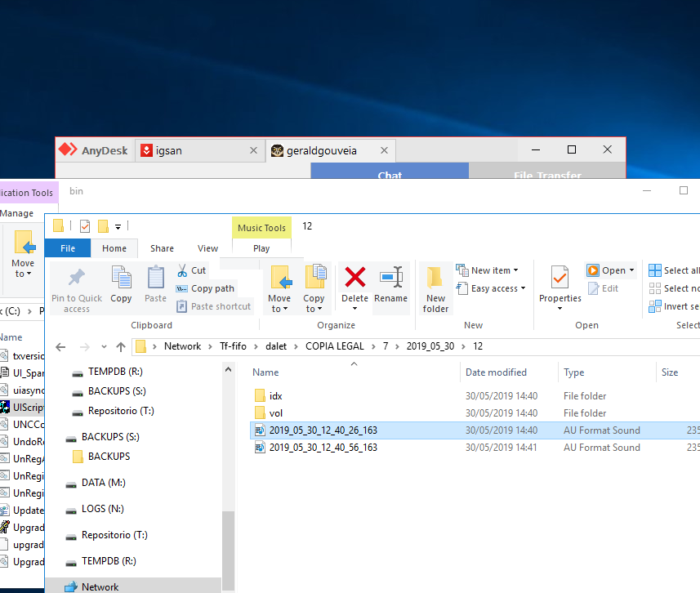The image size is (700, 593).
Task: Open the File menu tab
Action: point(68,248)
